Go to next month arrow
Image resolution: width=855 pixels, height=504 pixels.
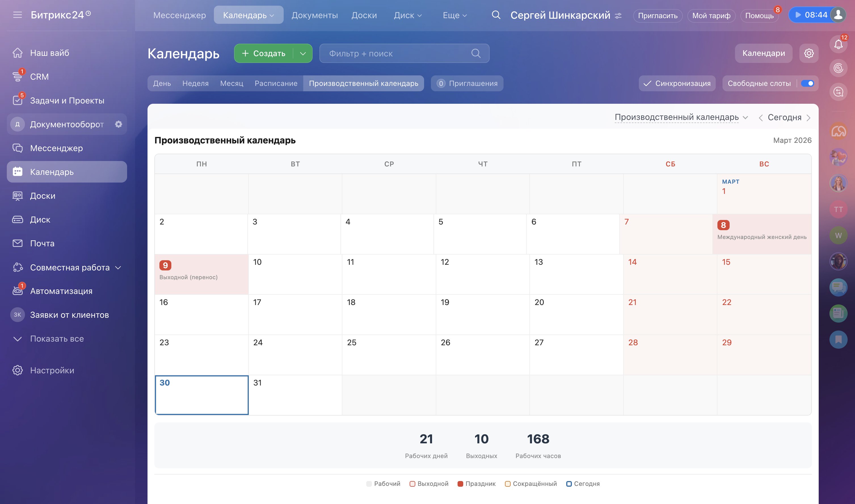tap(808, 118)
